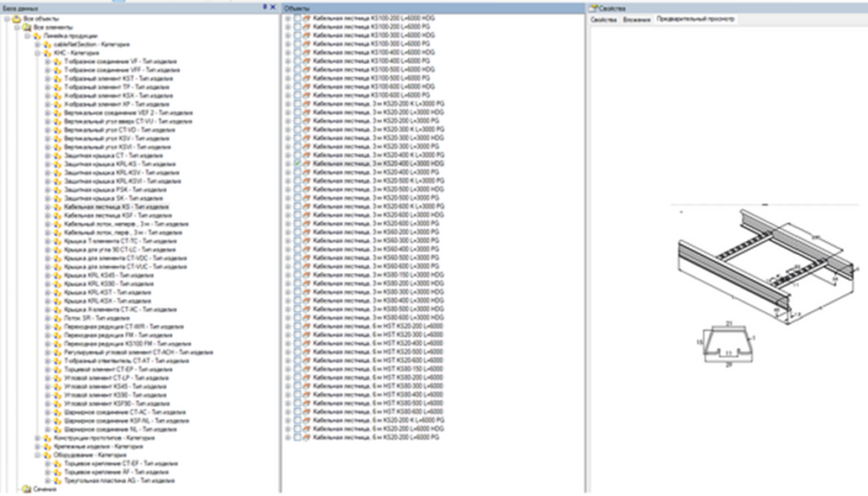The height and width of the screenshot is (496, 868).
Task: Check KS20-200 K L=3000 PG checkbox
Action: [x=297, y=104]
